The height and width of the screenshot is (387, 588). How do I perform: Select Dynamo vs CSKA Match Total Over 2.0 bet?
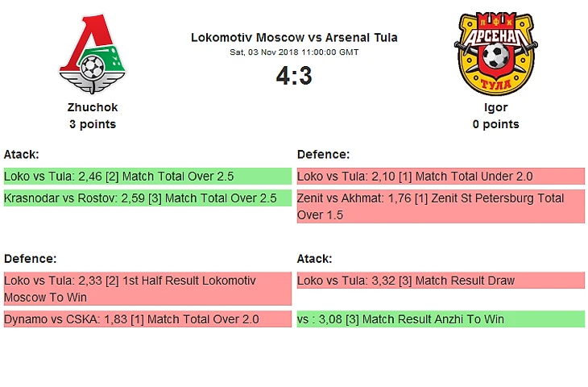coord(147,318)
